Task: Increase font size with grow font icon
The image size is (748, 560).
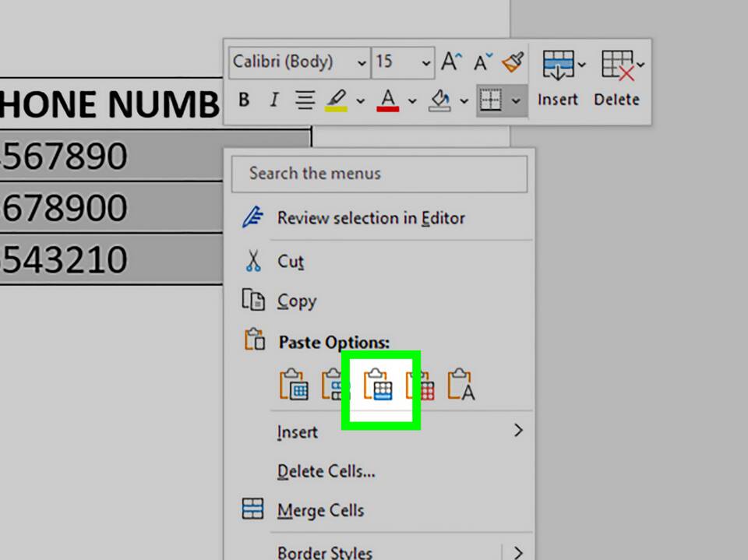Action: (x=451, y=62)
